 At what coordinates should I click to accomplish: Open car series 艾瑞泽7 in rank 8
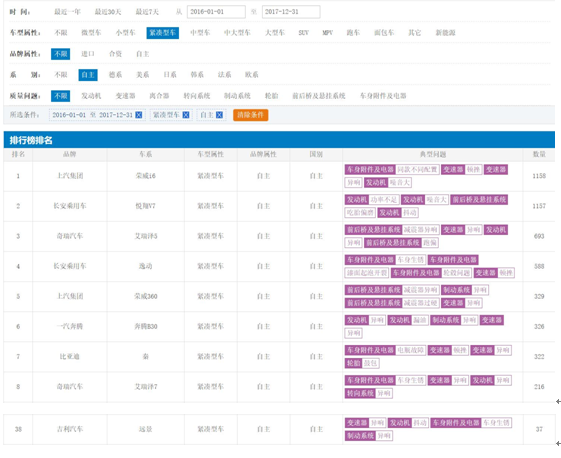[146, 387]
